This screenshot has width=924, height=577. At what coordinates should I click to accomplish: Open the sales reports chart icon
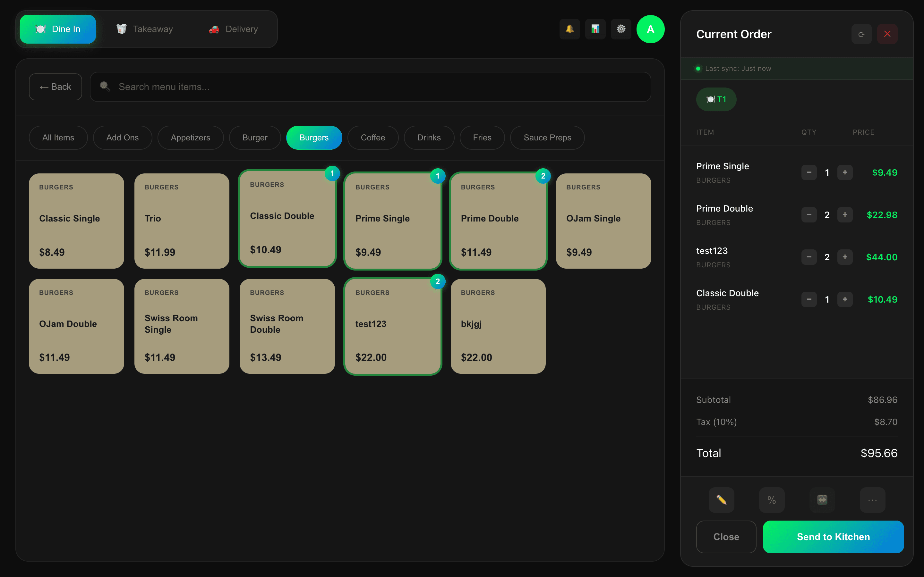[595, 29]
